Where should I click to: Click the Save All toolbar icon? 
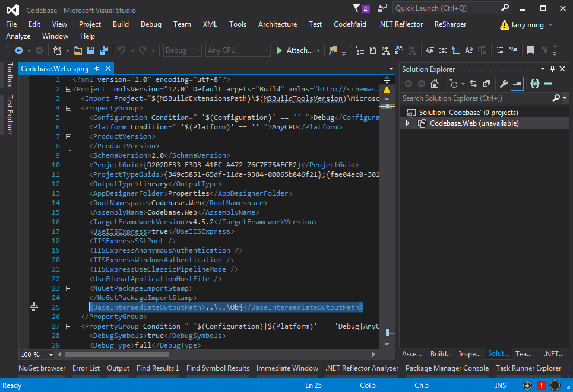(x=104, y=51)
